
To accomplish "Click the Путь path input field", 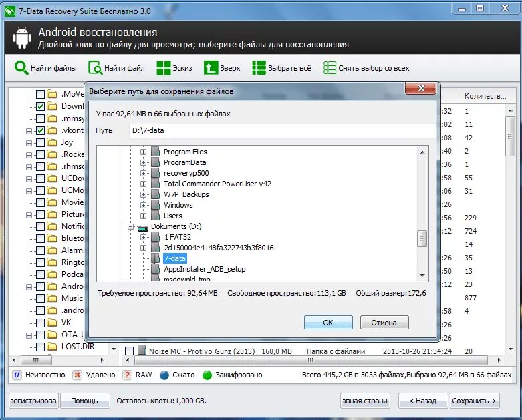I will (x=282, y=130).
